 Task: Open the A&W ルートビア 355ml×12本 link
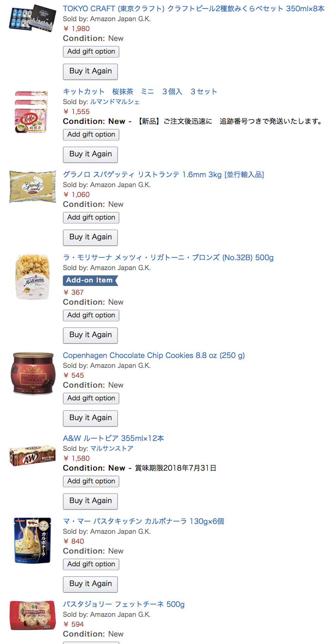click(113, 438)
